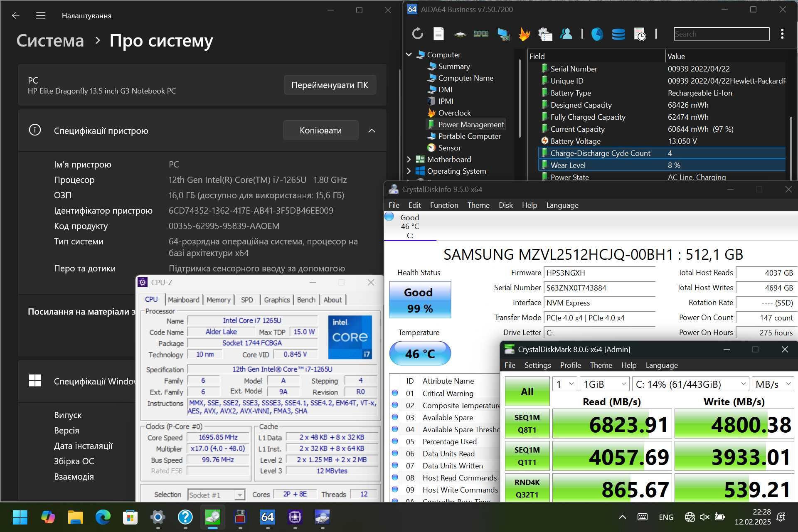798x532 pixels.
Task: Switch to AIDA64 taskbar icon
Action: 267,517
